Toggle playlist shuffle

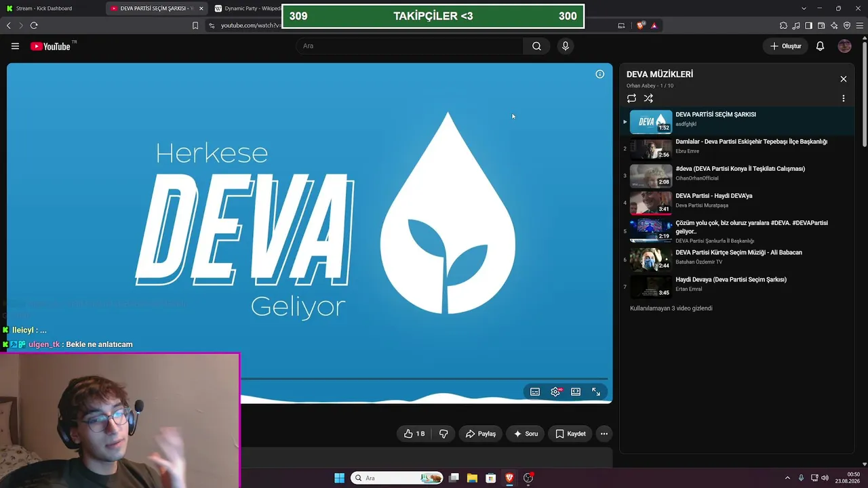pyautogui.click(x=648, y=98)
